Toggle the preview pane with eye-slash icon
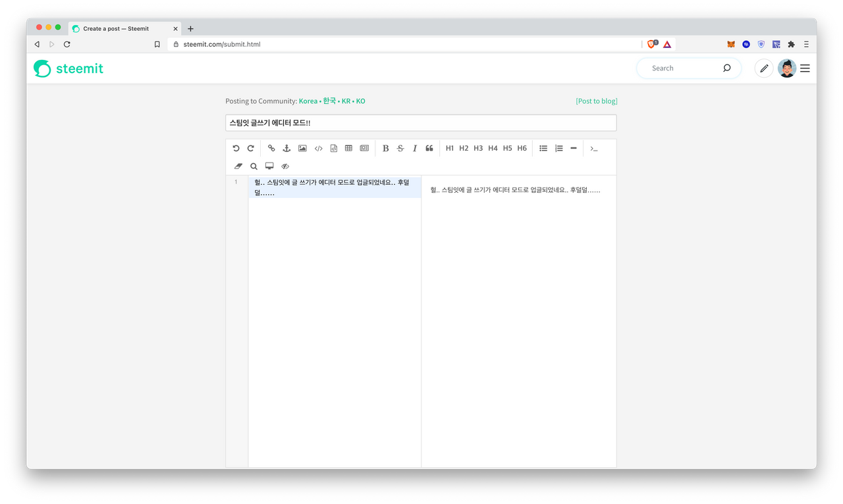843x504 pixels. click(x=285, y=166)
